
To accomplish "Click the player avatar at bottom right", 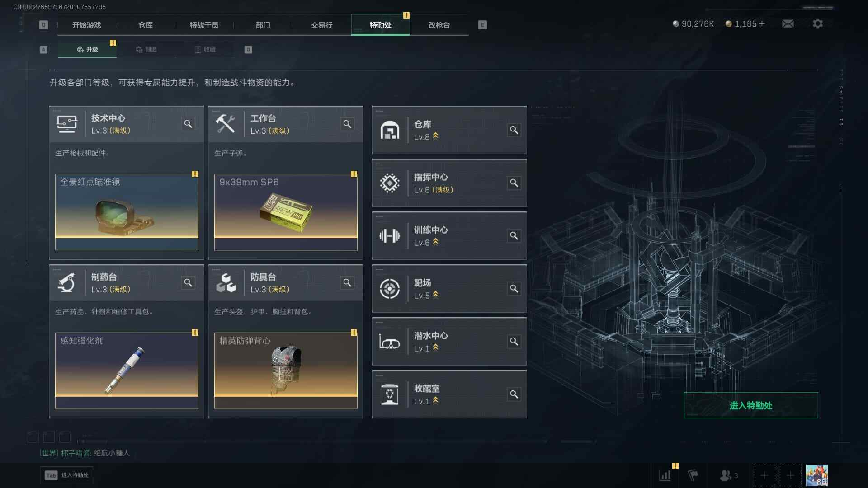I will [816, 475].
